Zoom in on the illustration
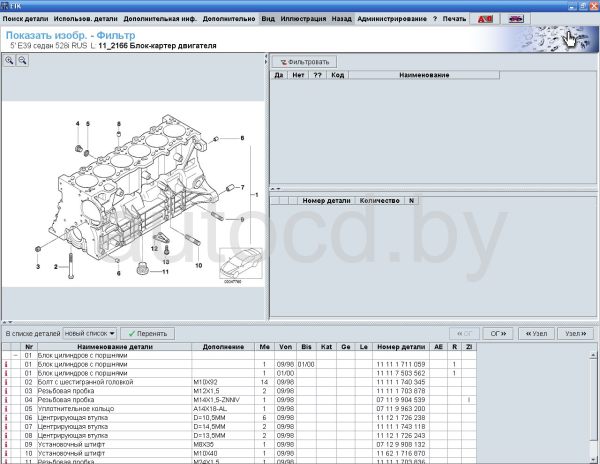This screenshot has height=464, width=600. point(9,60)
